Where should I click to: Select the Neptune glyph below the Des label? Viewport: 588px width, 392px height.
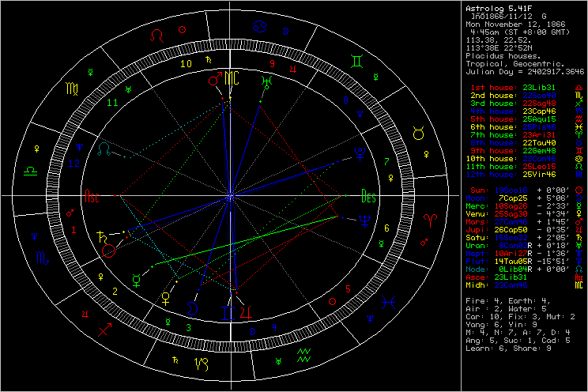point(365,222)
